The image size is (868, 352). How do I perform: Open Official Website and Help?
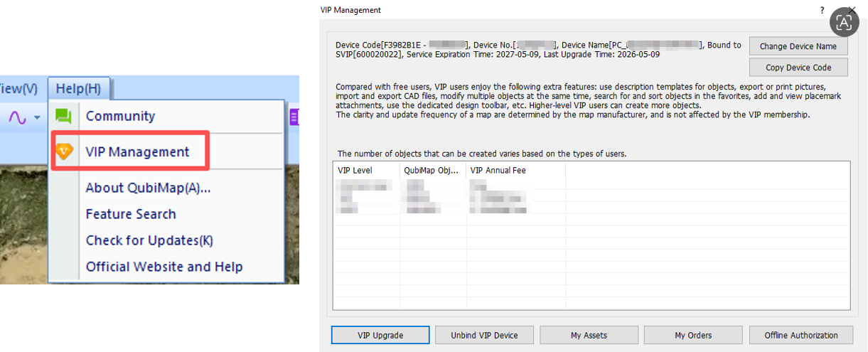coord(164,267)
